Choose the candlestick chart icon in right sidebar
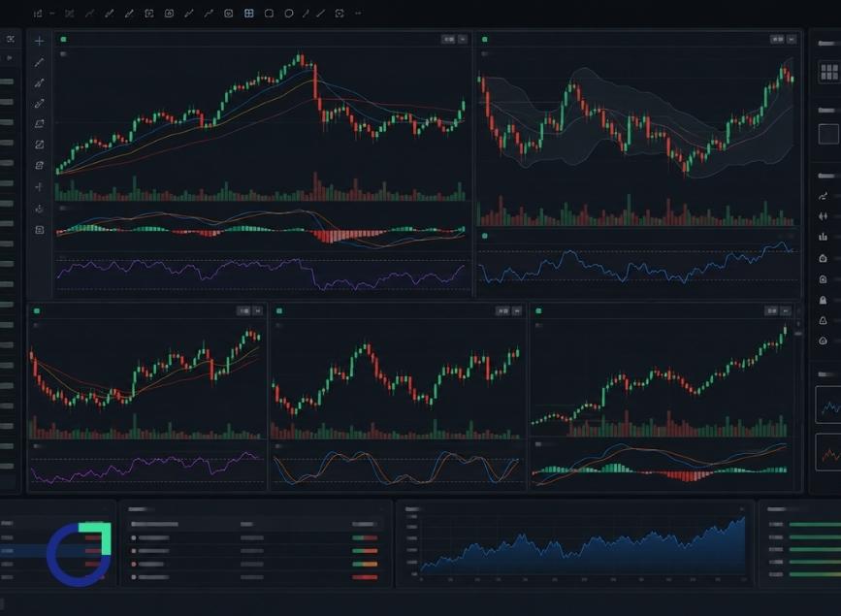This screenshot has width=841, height=616. click(x=823, y=216)
